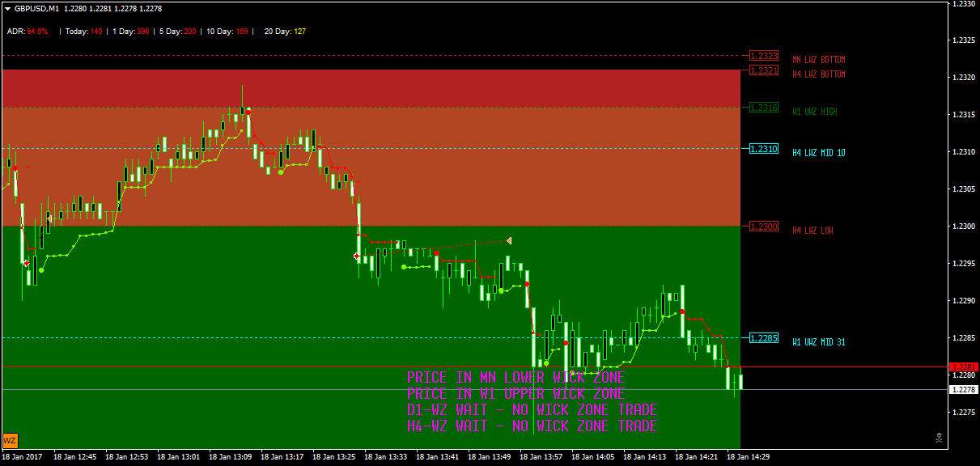Viewport: 980px width, 466px height.
Task: Click the '1 Day: 398' range value
Action: coord(130,32)
